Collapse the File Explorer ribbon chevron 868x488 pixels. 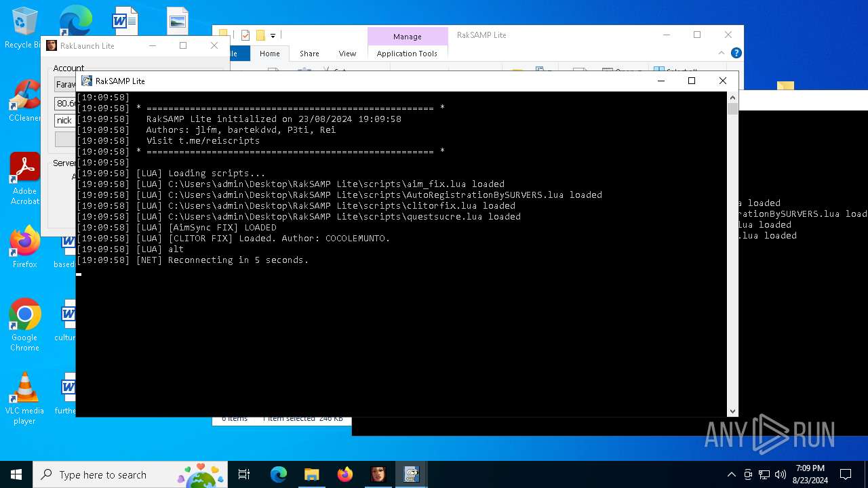(722, 53)
